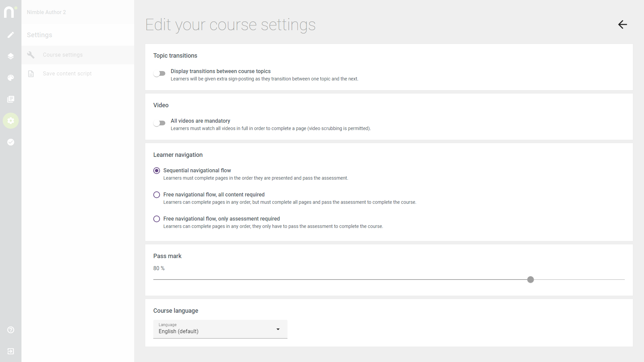The image size is (644, 362).
Task: Select free navigational flow, only assessment required
Action: click(x=156, y=219)
